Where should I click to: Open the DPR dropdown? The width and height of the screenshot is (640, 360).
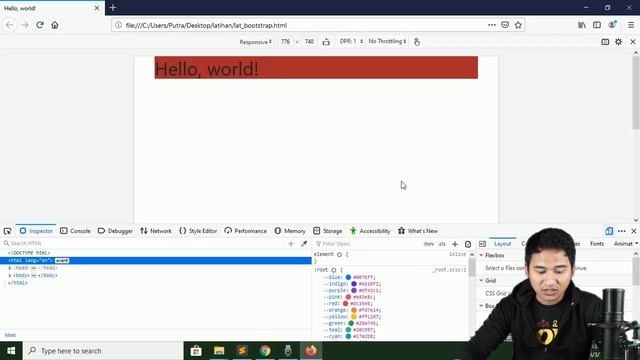pos(351,42)
